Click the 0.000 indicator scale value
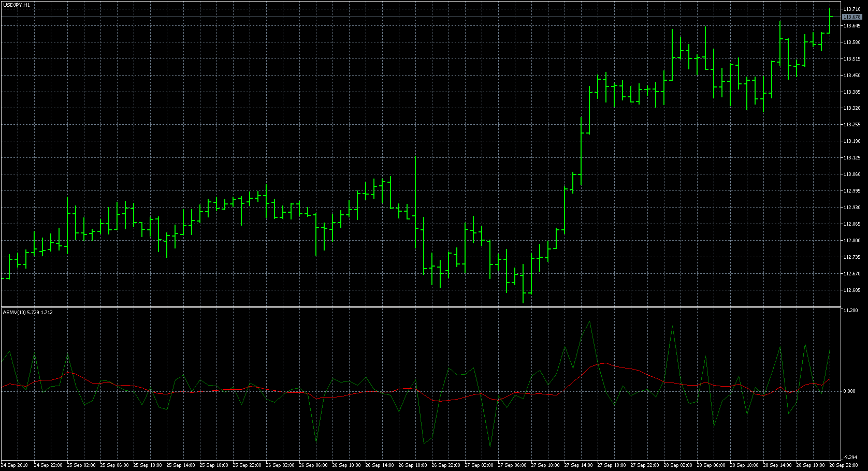 tap(849, 391)
